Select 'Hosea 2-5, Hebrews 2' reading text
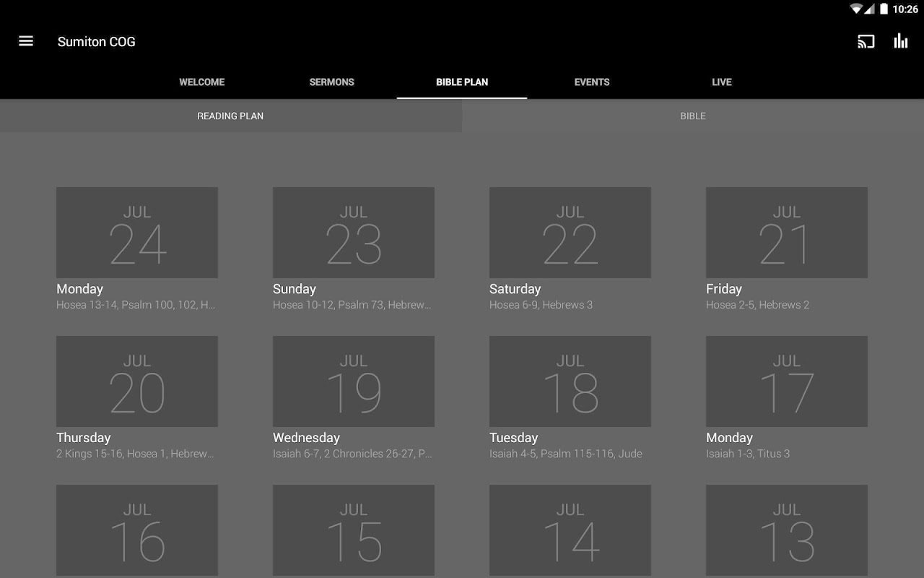 coord(757,305)
